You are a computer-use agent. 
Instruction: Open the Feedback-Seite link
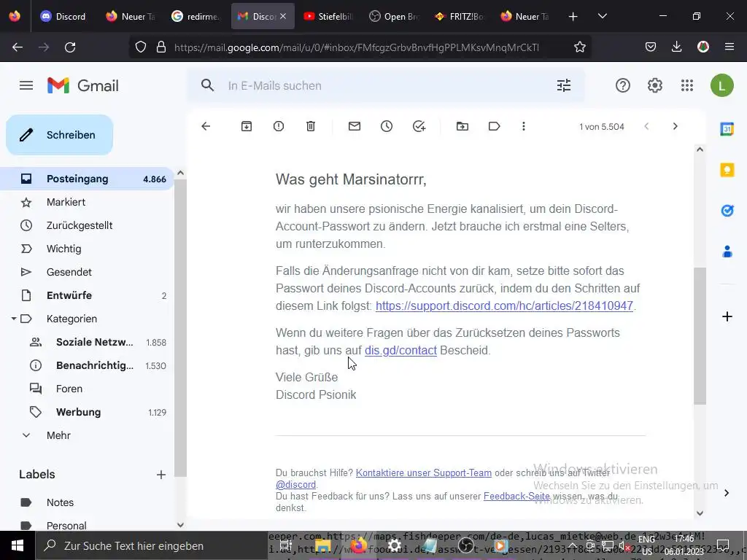516,496
